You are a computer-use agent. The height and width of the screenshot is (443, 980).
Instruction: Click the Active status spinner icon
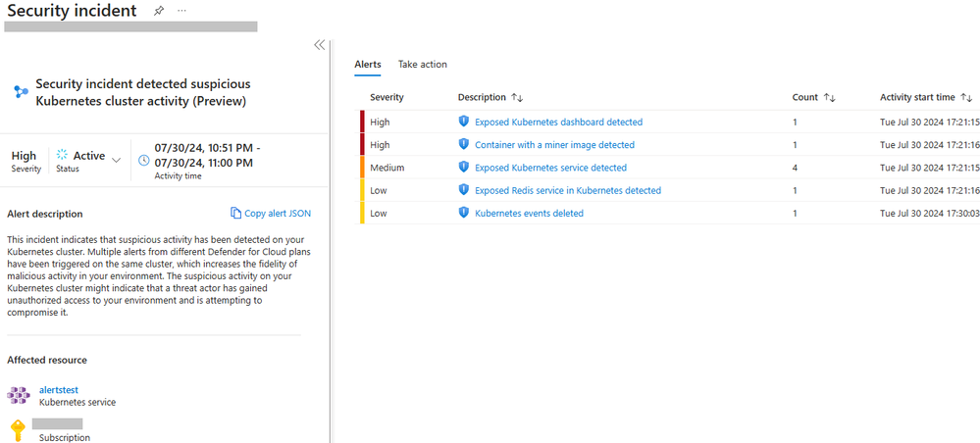[62, 155]
